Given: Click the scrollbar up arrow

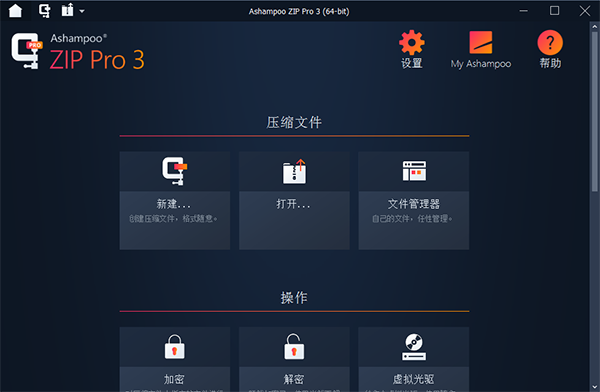Looking at the screenshot, I should click(x=595, y=27).
